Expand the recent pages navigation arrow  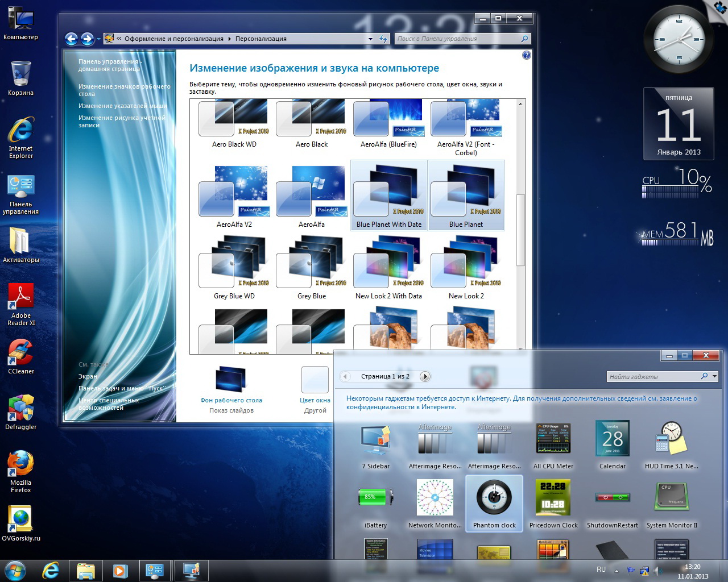click(x=98, y=39)
